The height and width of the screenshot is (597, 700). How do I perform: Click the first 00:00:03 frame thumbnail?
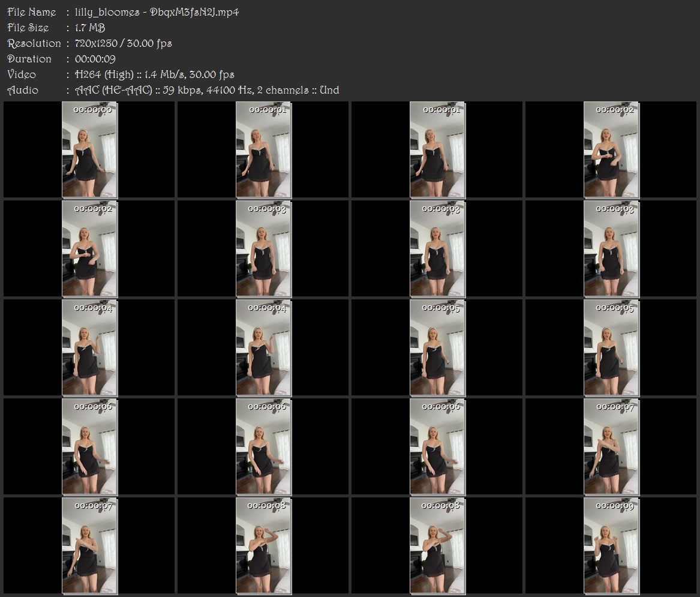[264, 249]
